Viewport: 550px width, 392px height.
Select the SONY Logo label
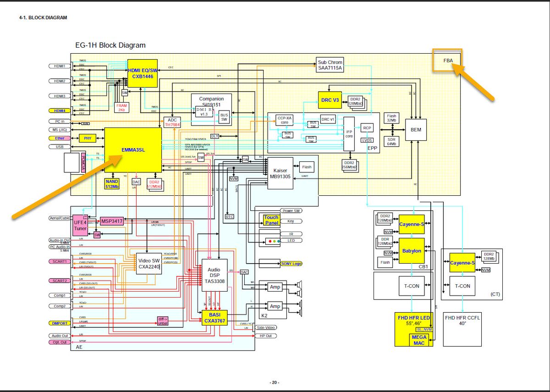coord(291,264)
